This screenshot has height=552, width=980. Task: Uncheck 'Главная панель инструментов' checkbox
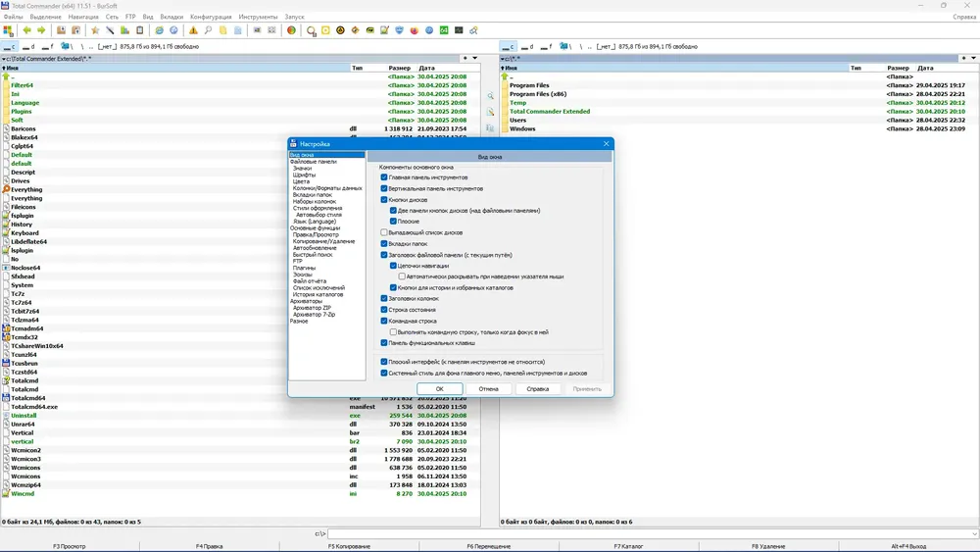coord(384,176)
